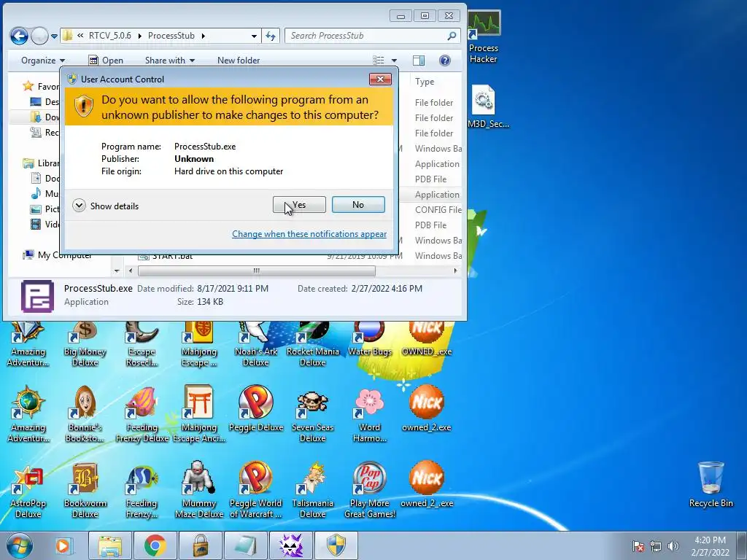Select Seven Seas Deluxe desktop icon

tap(312, 414)
